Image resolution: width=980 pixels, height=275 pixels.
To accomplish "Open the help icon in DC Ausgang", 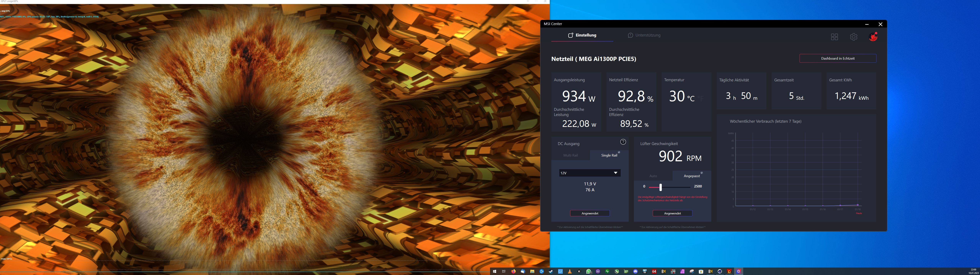I will [x=623, y=142].
